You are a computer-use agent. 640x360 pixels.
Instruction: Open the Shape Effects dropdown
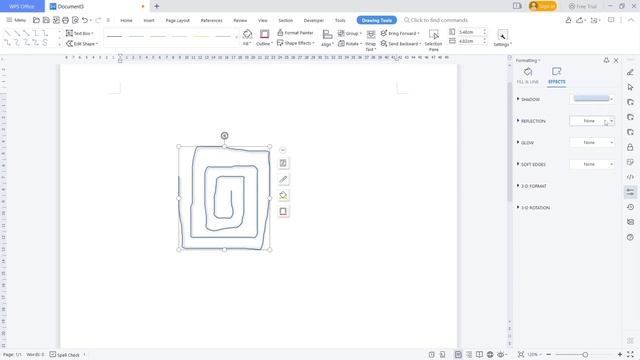click(296, 43)
